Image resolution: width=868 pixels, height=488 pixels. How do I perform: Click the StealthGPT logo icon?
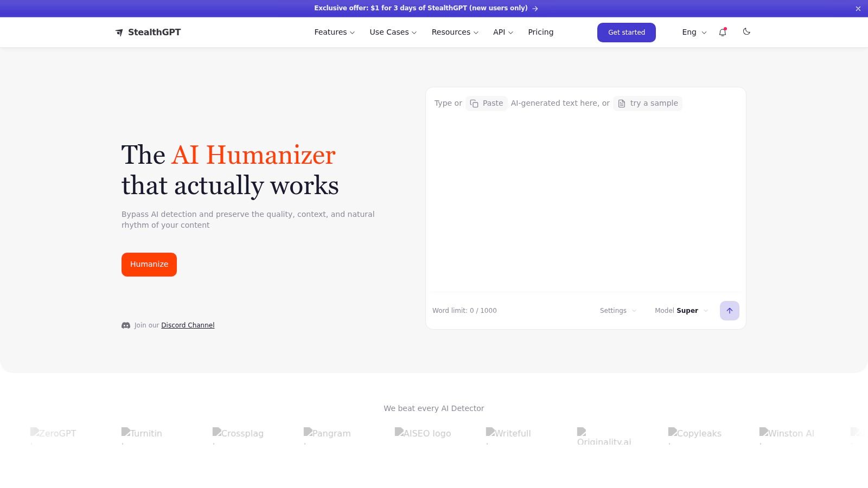[x=119, y=33]
